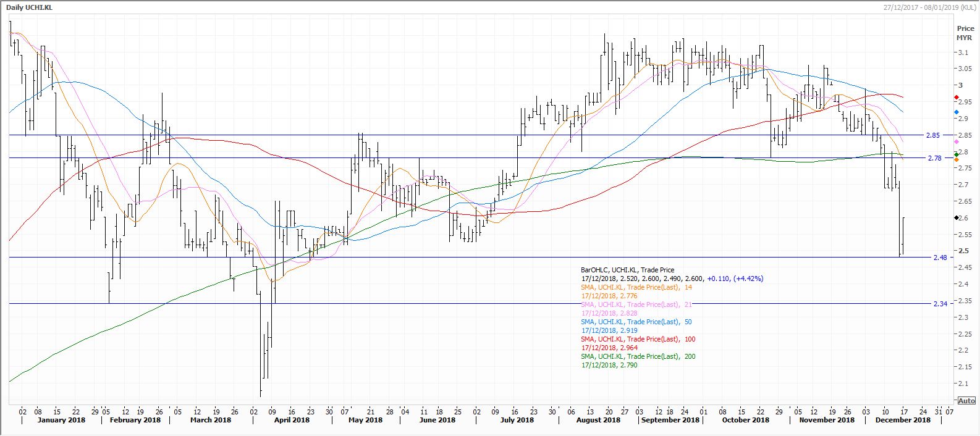Click the BarOHLC UCHI.KL Trade Price legend entry

(x=628, y=270)
